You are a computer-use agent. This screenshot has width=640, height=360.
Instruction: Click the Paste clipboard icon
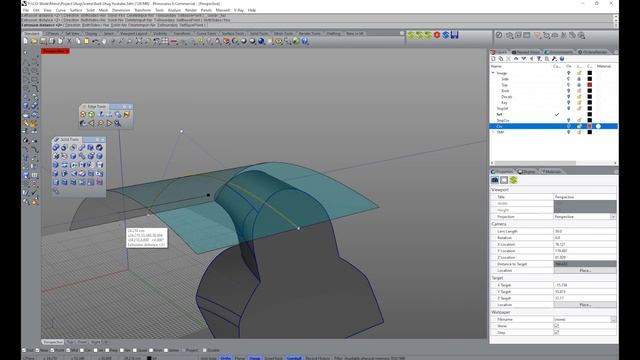point(87,41)
